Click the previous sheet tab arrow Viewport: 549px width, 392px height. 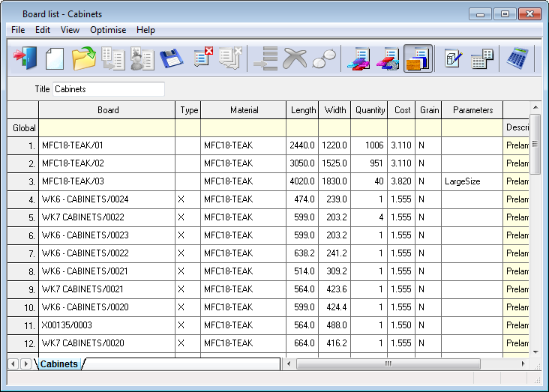(13, 364)
